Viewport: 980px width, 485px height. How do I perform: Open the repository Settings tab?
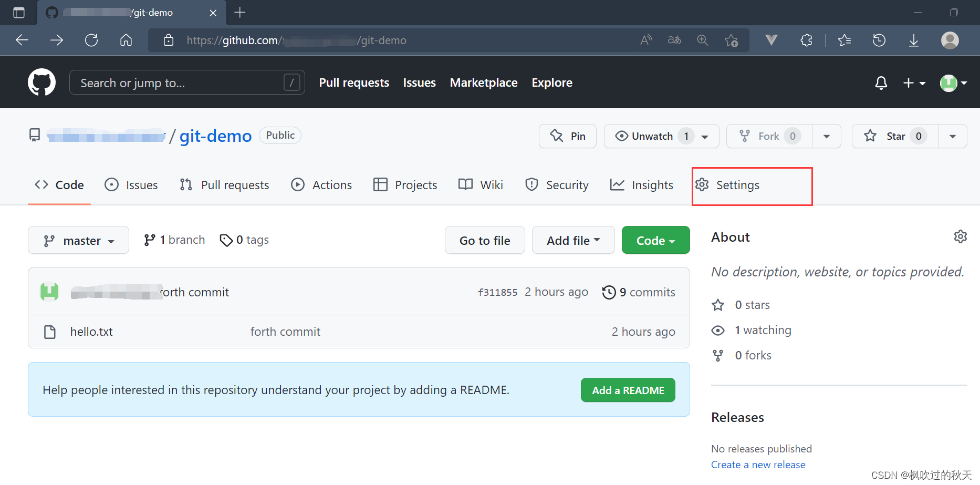pos(727,185)
